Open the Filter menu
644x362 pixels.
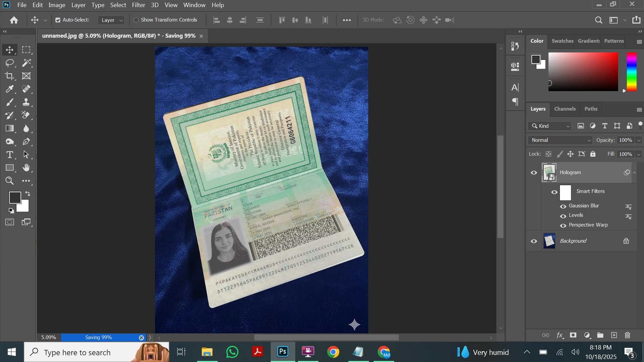[x=138, y=5]
